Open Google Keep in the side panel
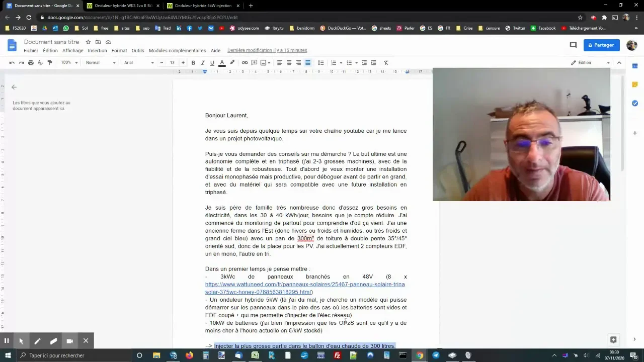This screenshot has height=362, width=644. 635,84
